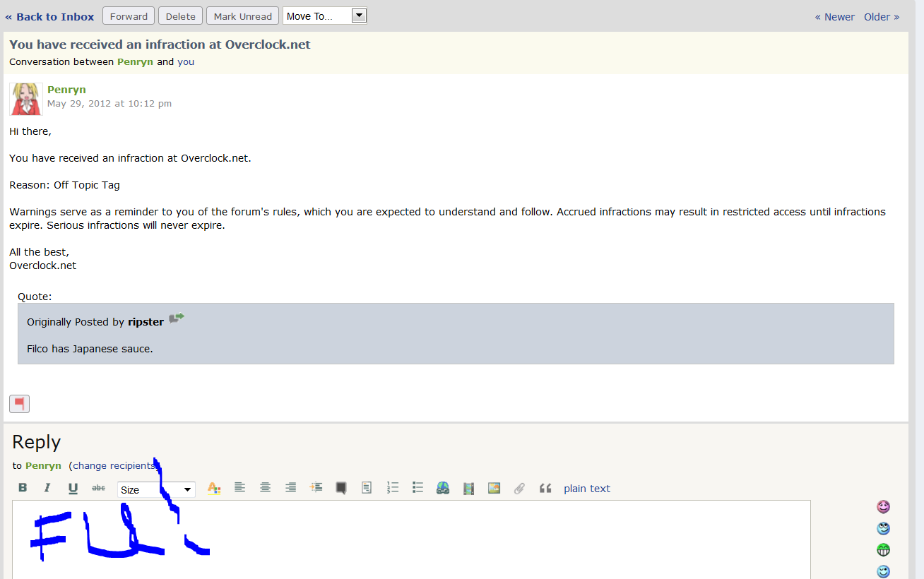Go Back to Inbox
The height and width of the screenshot is (579, 924).
click(x=49, y=16)
